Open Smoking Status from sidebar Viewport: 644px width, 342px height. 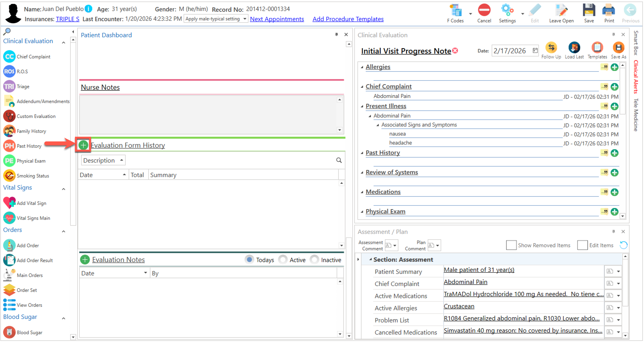[33, 176]
